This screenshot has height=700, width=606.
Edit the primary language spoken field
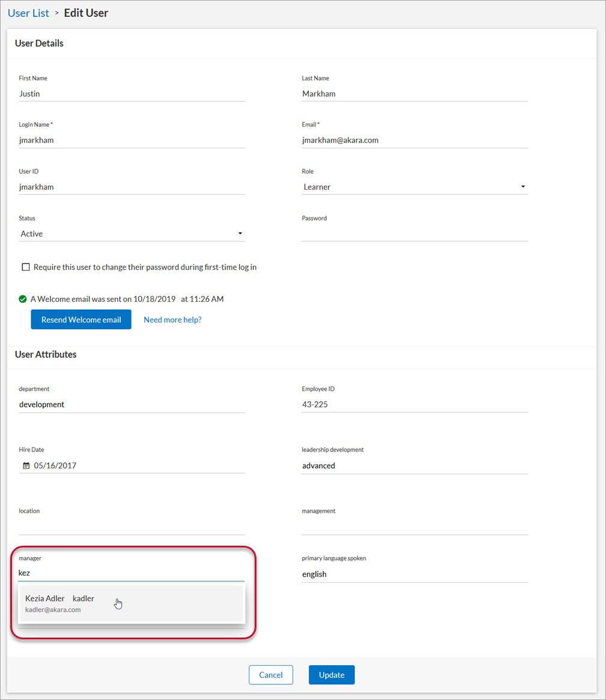pos(414,574)
